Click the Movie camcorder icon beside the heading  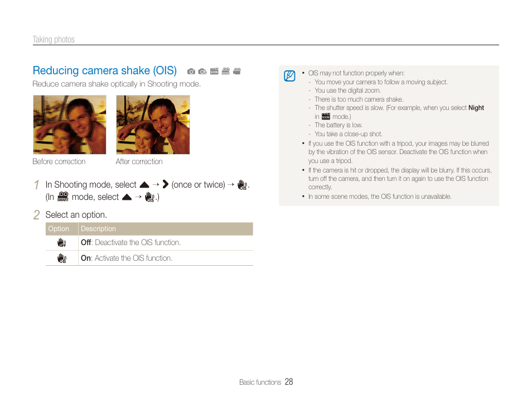point(237,71)
